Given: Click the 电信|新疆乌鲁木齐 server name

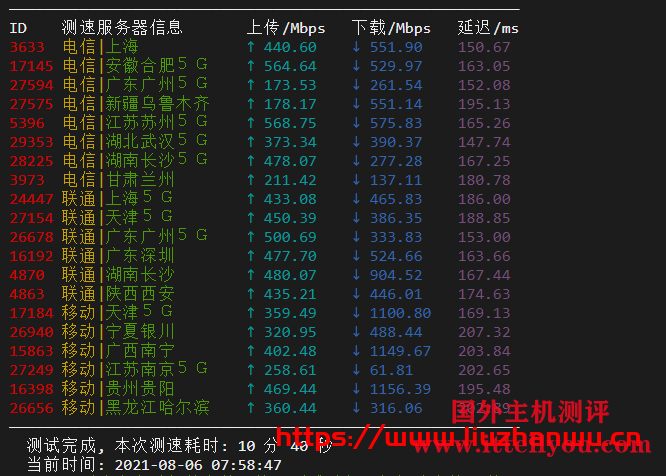Looking at the screenshot, I should pyautogui.click(x=135, y=103).
